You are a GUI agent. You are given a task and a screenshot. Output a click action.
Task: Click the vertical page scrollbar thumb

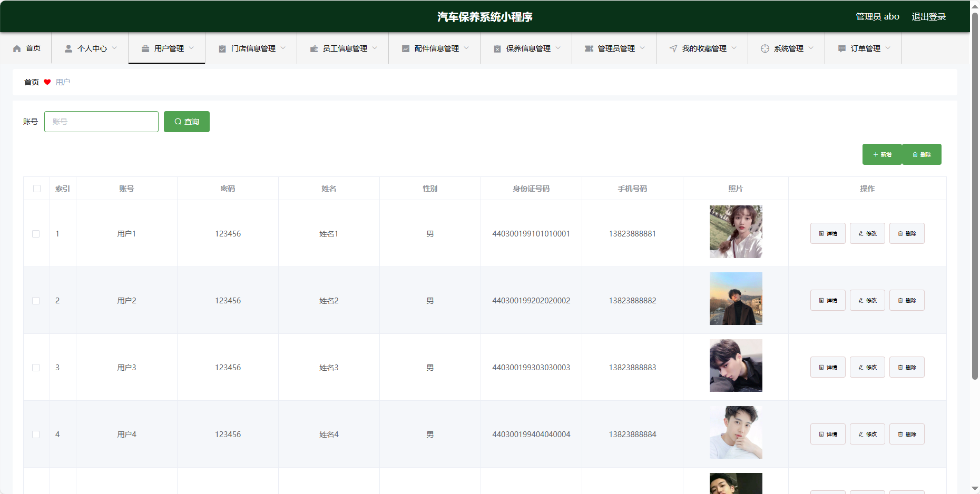[x=975, y=195]
